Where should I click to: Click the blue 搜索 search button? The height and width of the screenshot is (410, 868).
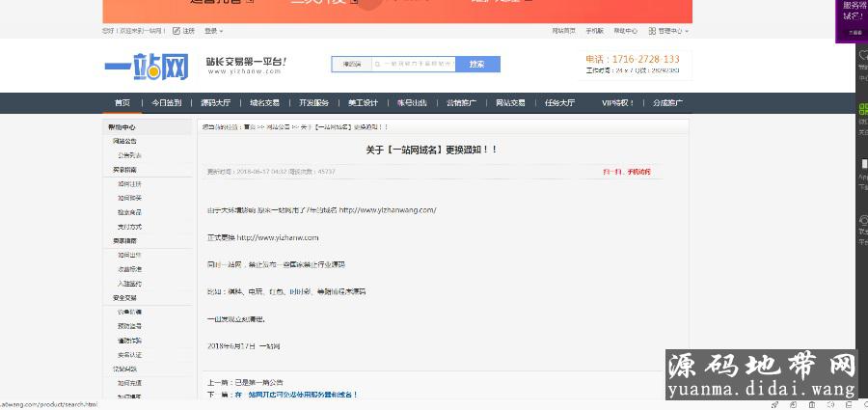coord(477,65)
